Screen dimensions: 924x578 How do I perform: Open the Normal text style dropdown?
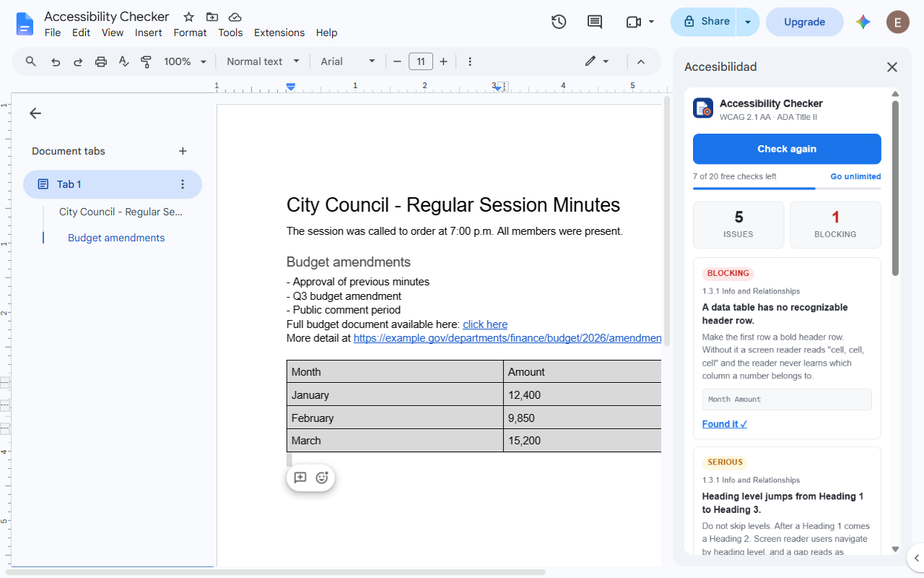[x=263, y=61]
